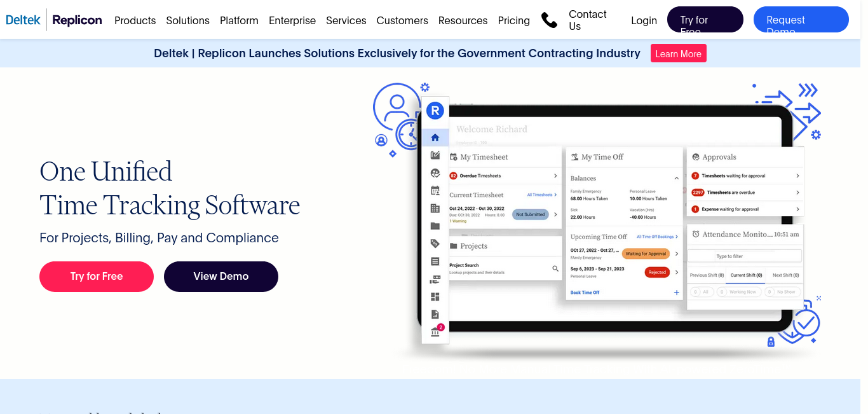Click the Replicon logo in the header
The image size is (868, 414).
point(77,20)
